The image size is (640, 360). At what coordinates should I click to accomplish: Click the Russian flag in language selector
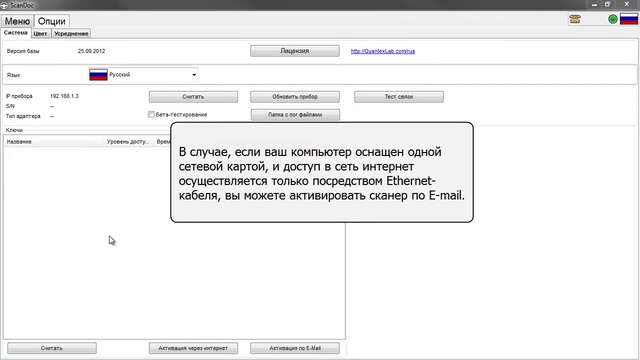pos(98,75)
